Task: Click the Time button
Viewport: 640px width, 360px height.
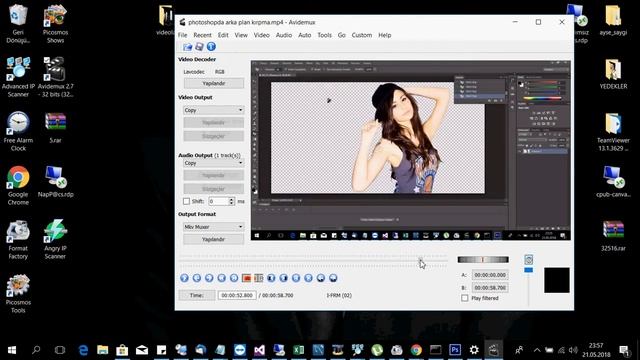Action: click(197, 295)
